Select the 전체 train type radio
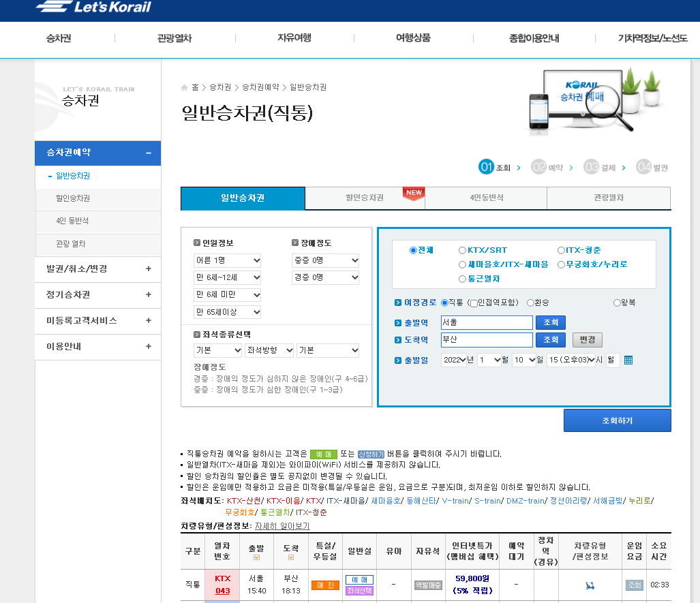The height and width of the screenshot is (603, 700). 413,250
